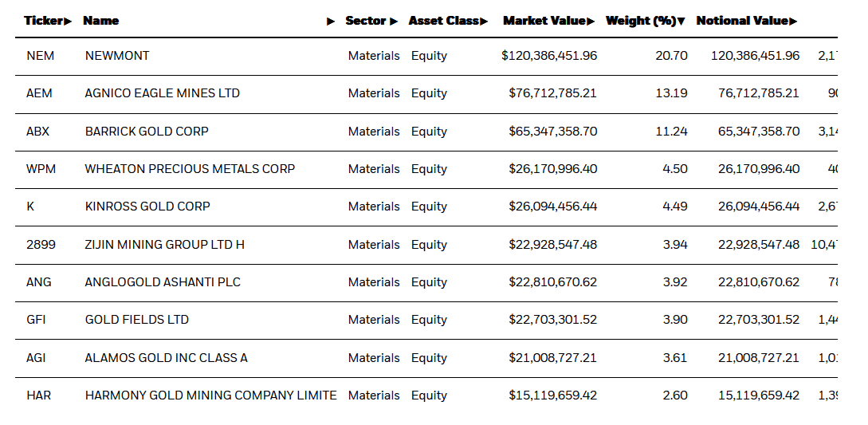
Task: Open the NEWMONT holding name
Action: click(117, 56)
